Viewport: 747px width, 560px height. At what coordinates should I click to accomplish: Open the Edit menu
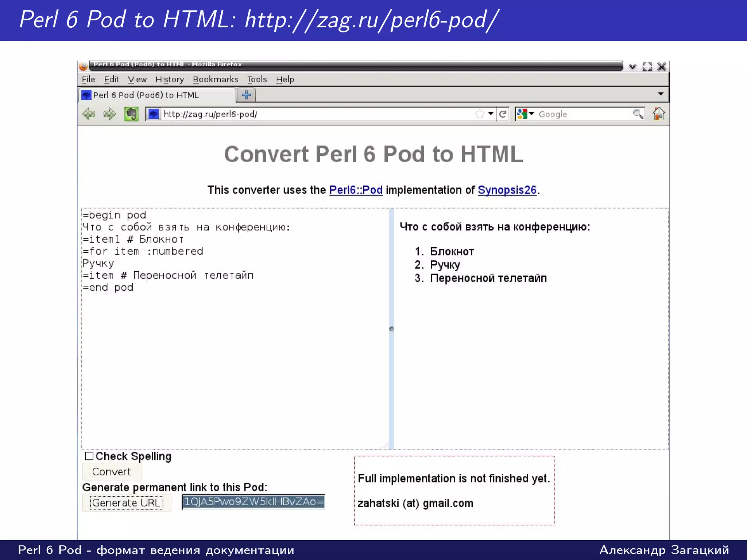[111, 79]
